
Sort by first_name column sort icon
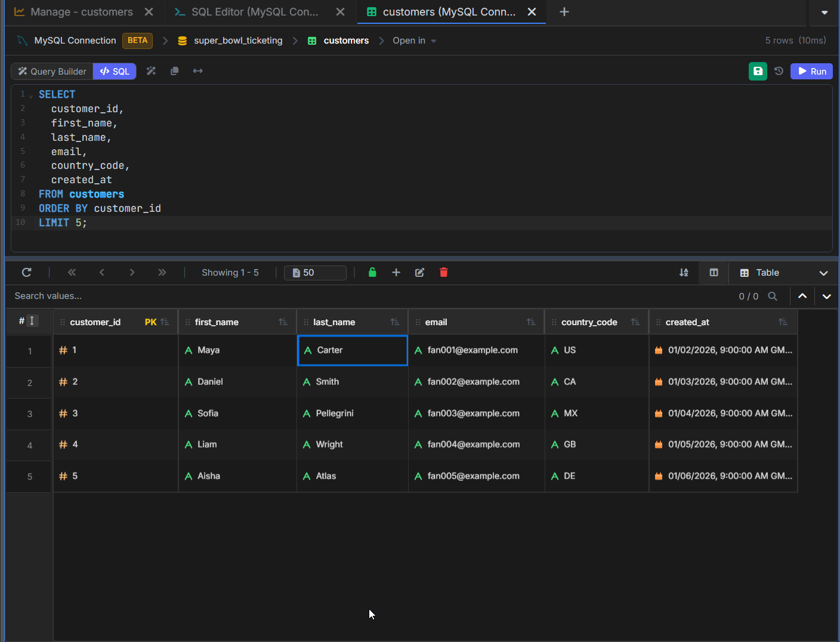pyautogui.click(x=283, y=322)
